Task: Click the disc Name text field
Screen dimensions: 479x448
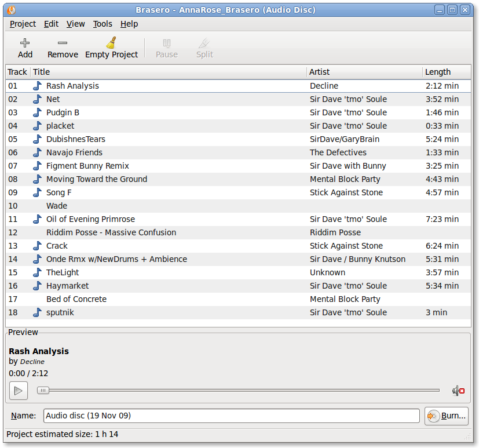Action: click(231, 416)
